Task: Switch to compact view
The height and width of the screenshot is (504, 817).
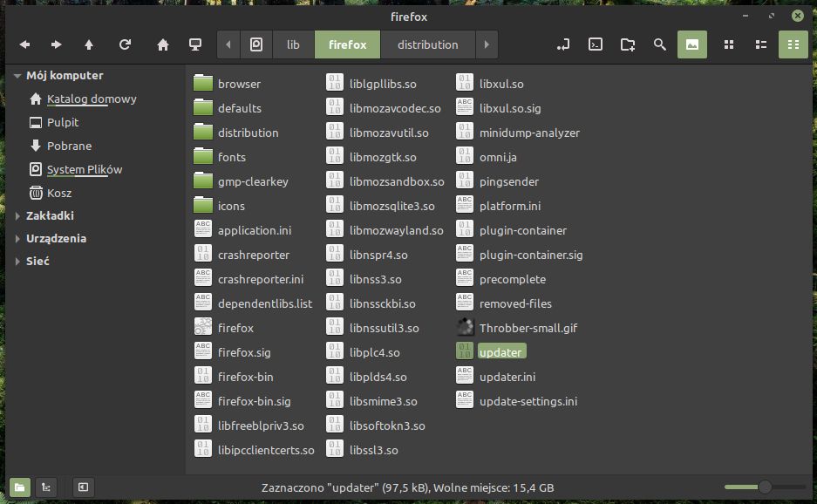Action: [x=793, y=44]
